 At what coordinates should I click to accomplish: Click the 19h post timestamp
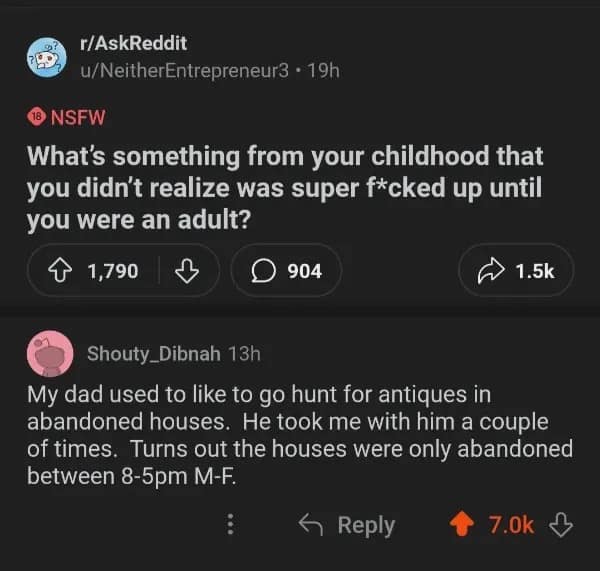point(325,70)
